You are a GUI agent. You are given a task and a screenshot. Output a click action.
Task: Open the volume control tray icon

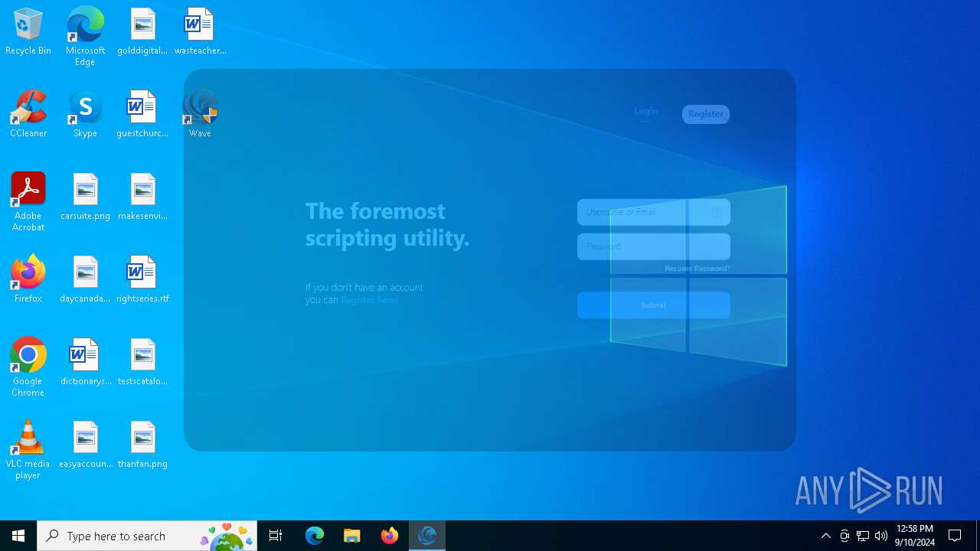coord(881,536)
